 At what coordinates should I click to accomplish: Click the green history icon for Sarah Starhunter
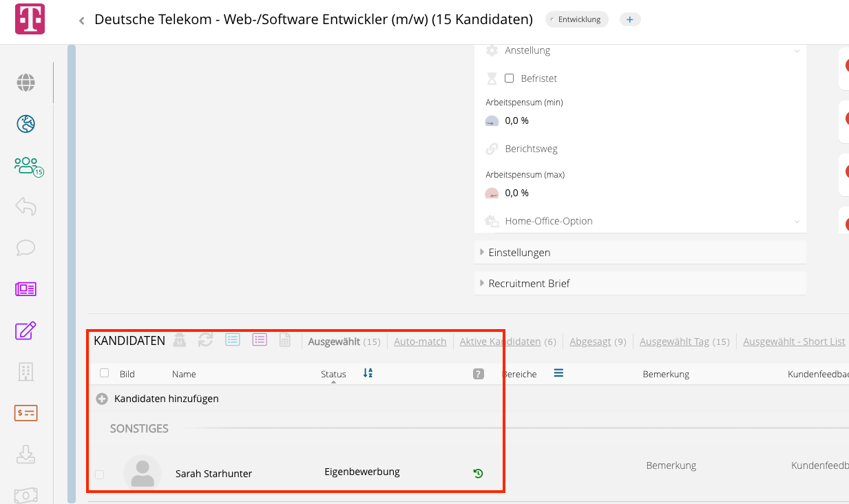point(479,473)
